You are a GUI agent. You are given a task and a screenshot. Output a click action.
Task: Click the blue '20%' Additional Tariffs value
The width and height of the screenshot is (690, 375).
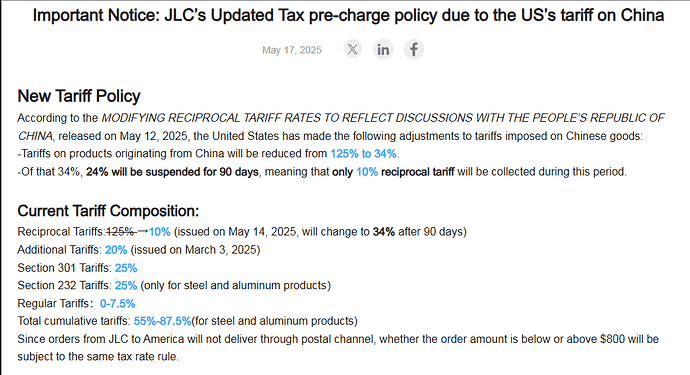click(116, 250)
